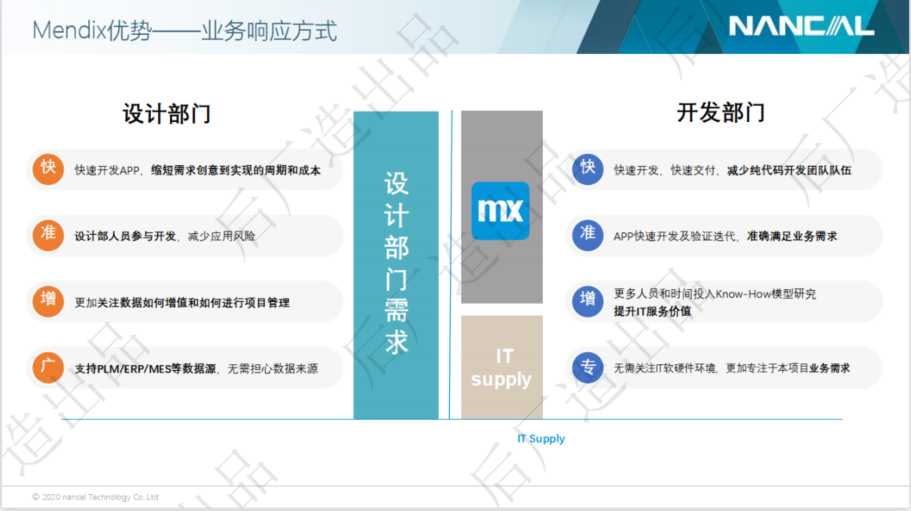Viewport: 911px width, 511px height.
Task: Select the 开发部门 heading
Action: [x=721, y=113]
